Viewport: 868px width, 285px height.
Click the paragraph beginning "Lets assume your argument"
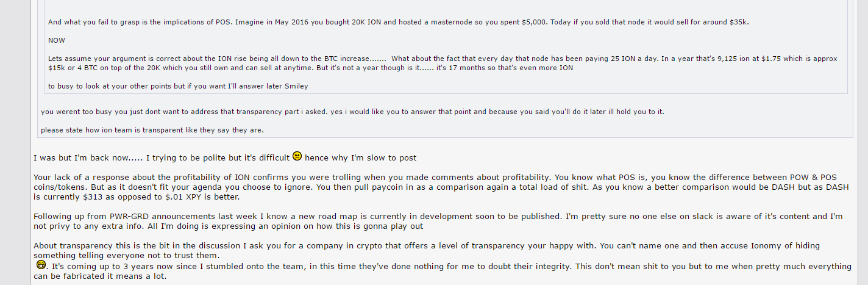[x=443, y=63]
